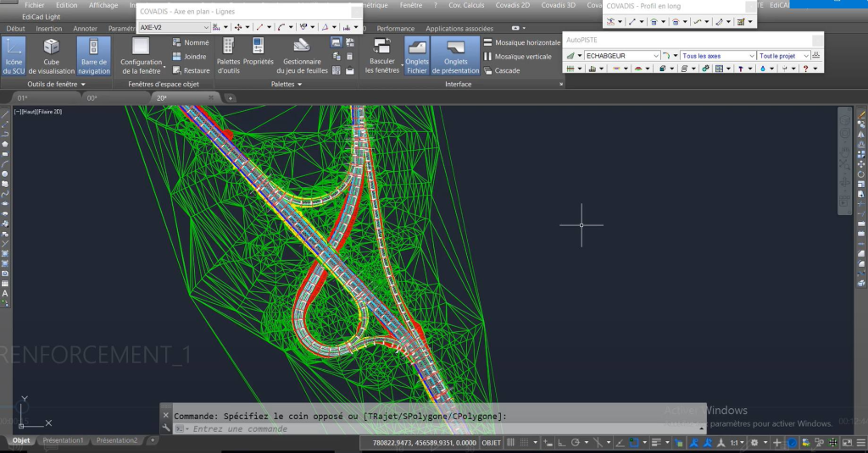Switch to the 01* drawing file tab
This screenshot has width=868, height=453.
(x=23, y=98)
